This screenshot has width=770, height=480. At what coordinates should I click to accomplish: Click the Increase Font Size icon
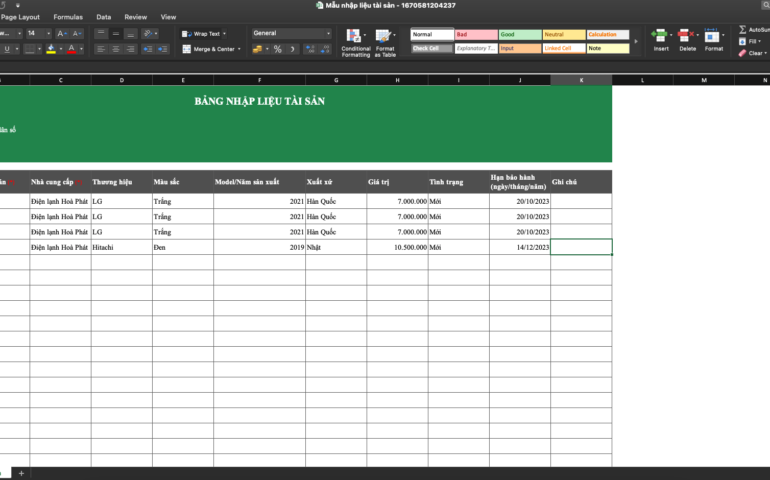tap(61, 33)
